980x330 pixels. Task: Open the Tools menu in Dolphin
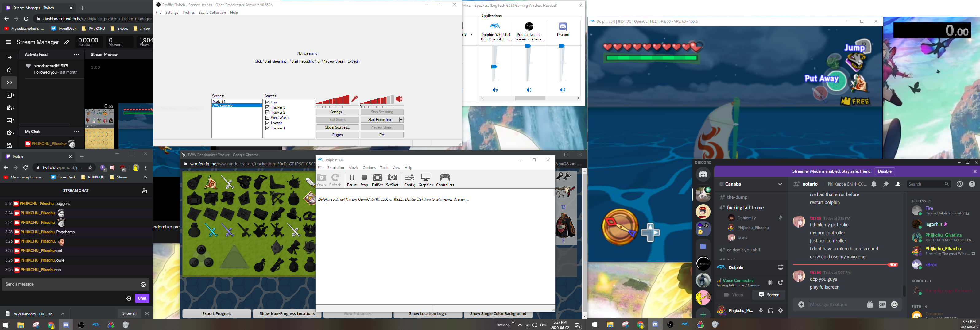click(x=384, y=168)
